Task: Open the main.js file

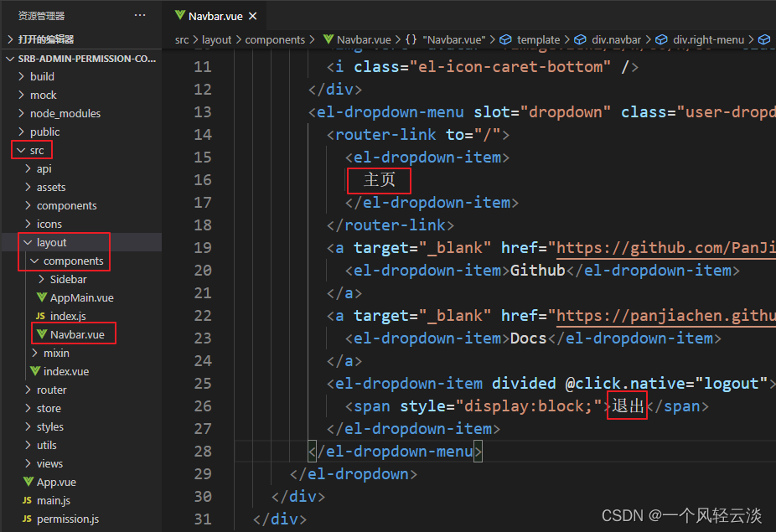Action: click(x=53, y=501)
